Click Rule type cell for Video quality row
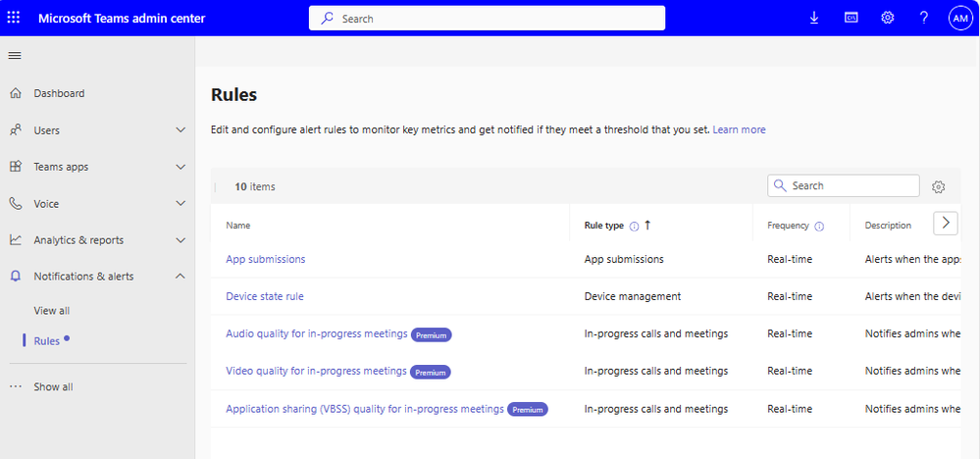This screenshot has width=980, height=459. coord(656,371)
